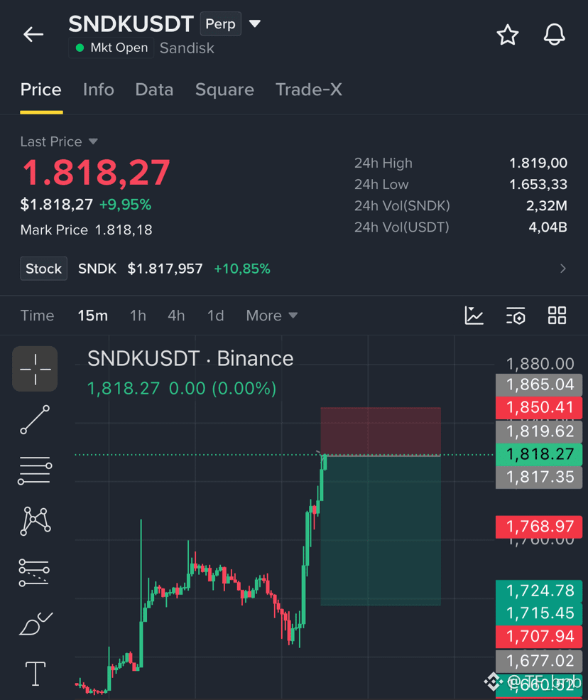
Task: Click the large 1.818,27 last price
Action: coord(97,172)
